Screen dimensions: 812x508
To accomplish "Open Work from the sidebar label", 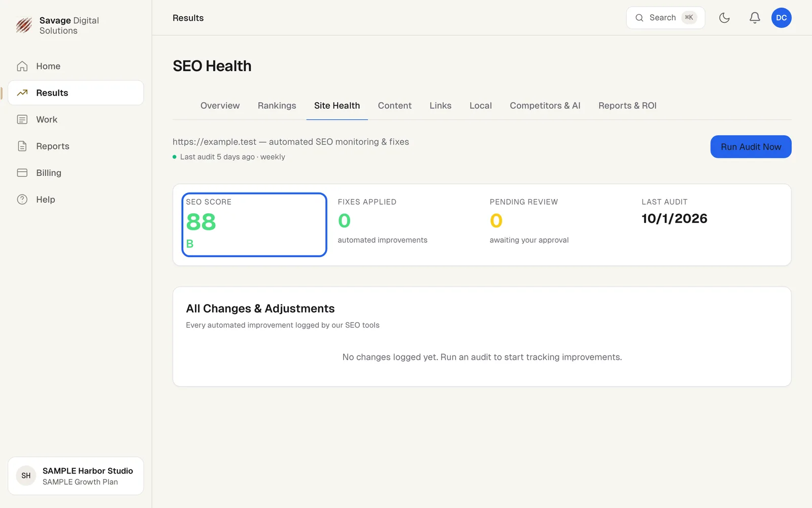I will (47, 119).
